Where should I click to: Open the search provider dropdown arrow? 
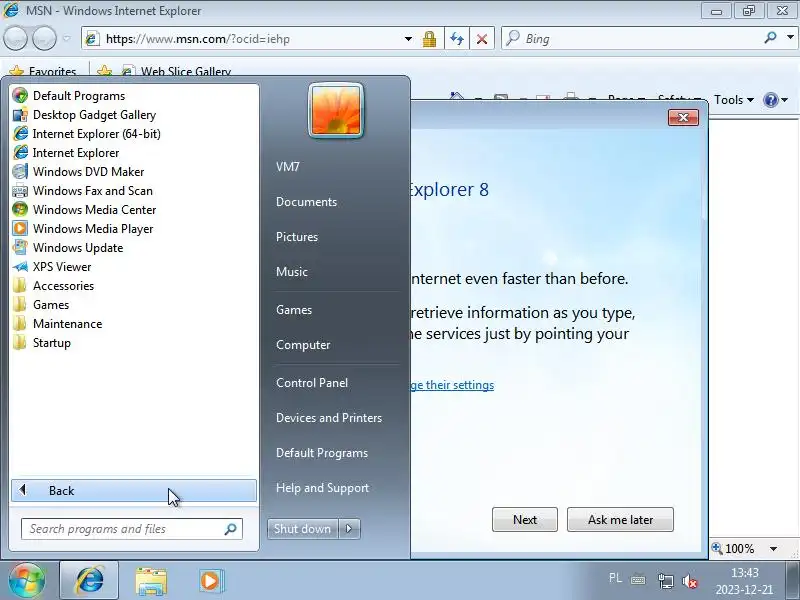790,38
